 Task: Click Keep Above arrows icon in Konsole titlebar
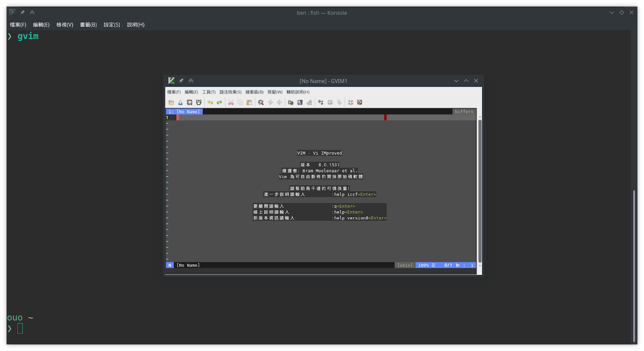tap(32, 12)
